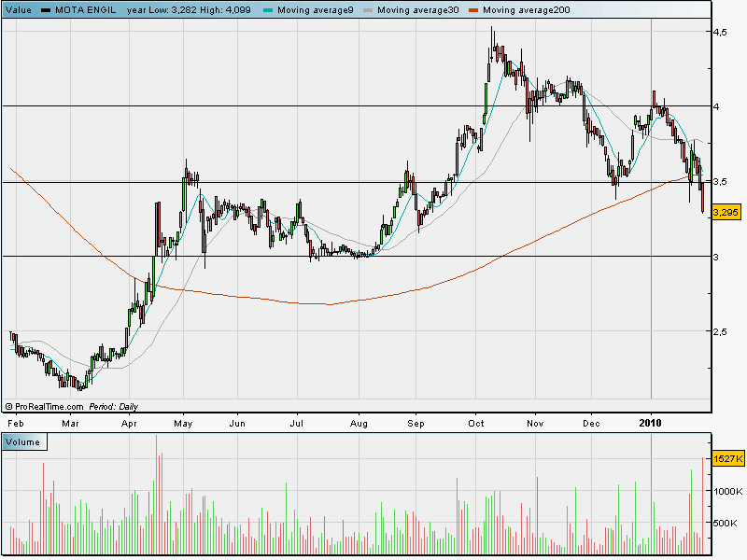Click the Sep month label
The height and width of the screenshot is (560, 747).
click(x=416, y=424)
